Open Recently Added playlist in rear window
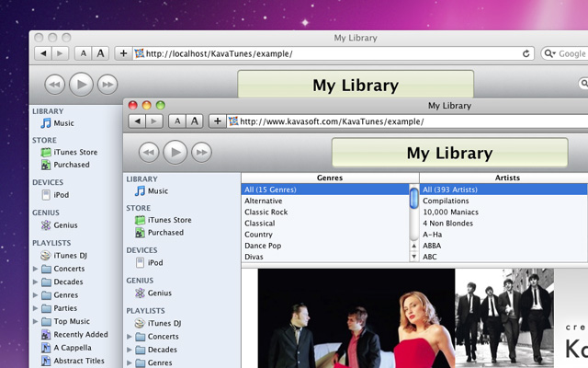Viewport: 588px width, 368px height. click(x=74, y=334)
